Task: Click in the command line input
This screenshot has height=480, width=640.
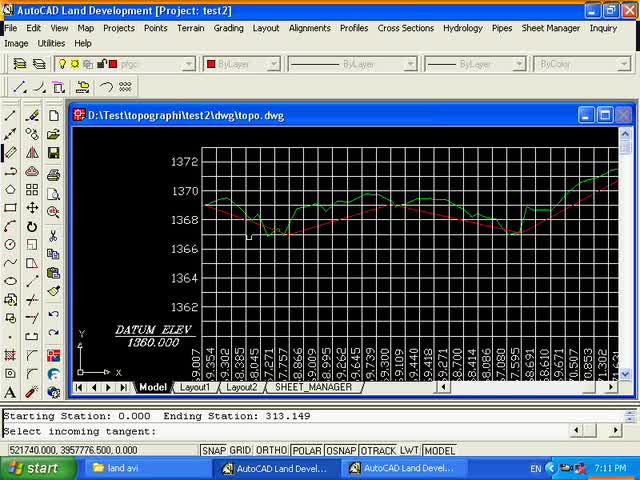Action: click(x=300, y=431)
